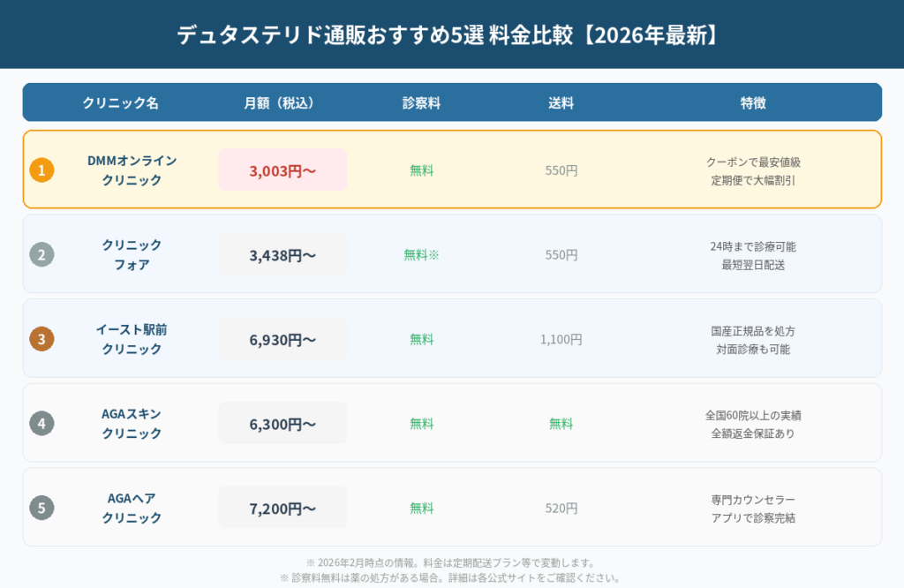Click the イースト駅前クリニック clinic name
The image size is (904, 588).
pyautogui.click(x=131, y=338)
